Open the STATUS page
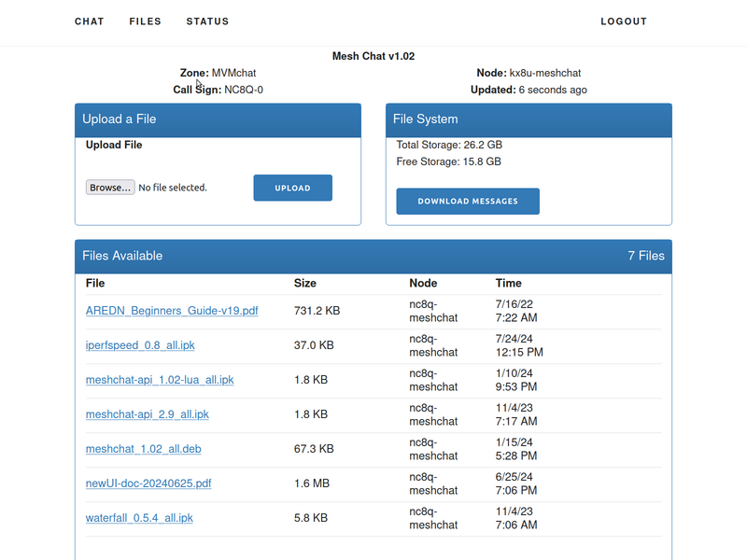The height and width of the screenshot is (560, 747). [207, 21]
